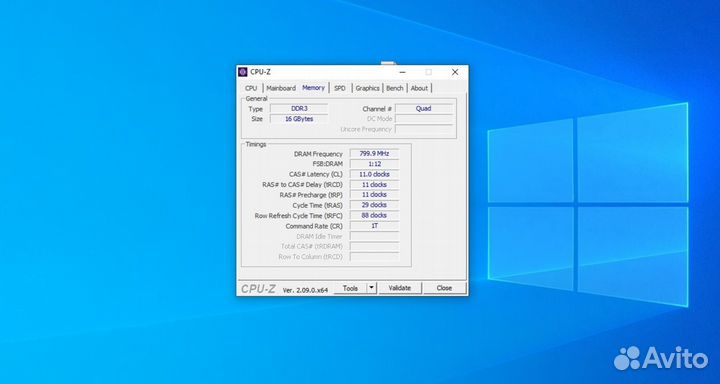Open the Bench tab
This screenshot has width=720, height=384.
[394, 88]
